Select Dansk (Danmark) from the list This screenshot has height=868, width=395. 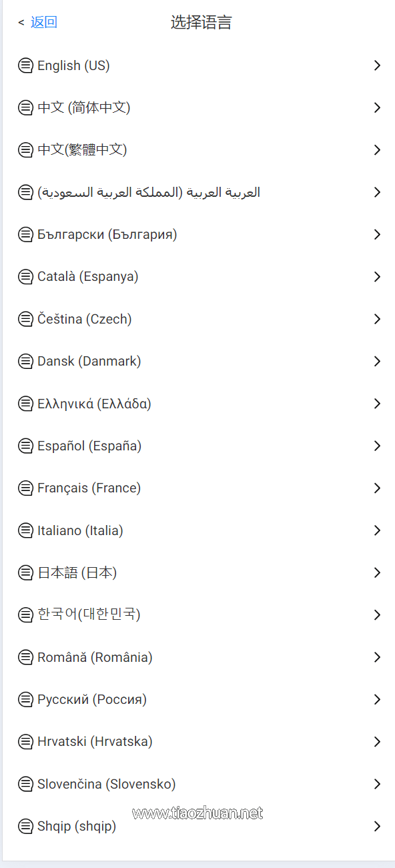click(x=197, y=361)
